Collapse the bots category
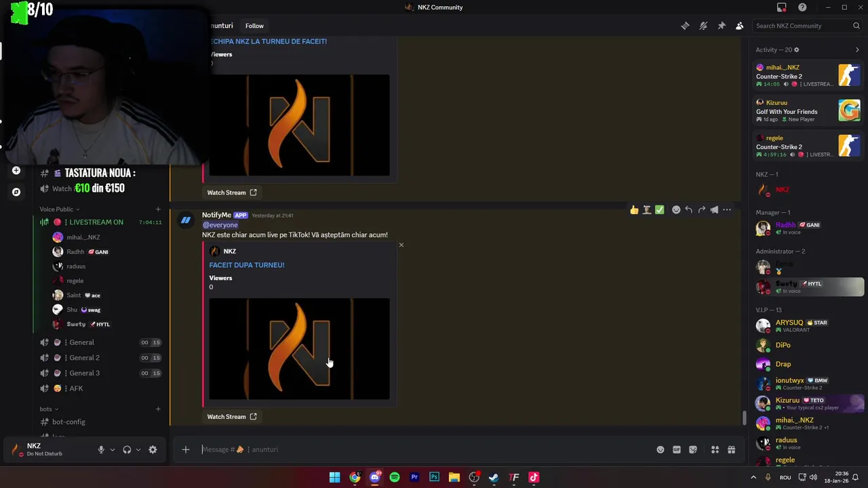 coord(49,409)
